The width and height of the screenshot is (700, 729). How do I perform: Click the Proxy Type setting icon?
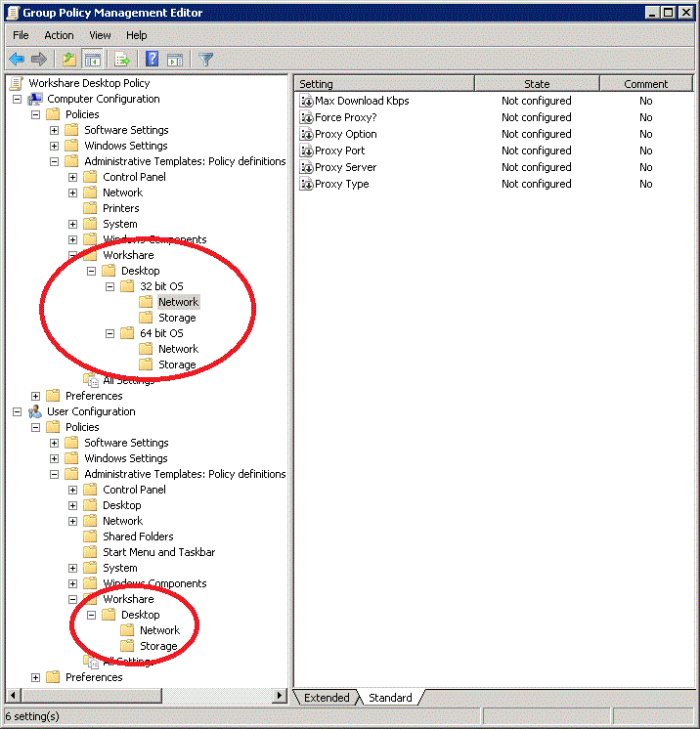[306, 184]
